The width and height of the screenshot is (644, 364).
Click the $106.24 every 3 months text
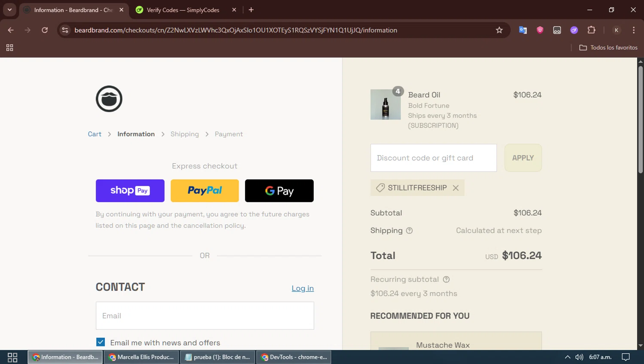point(414,294)
